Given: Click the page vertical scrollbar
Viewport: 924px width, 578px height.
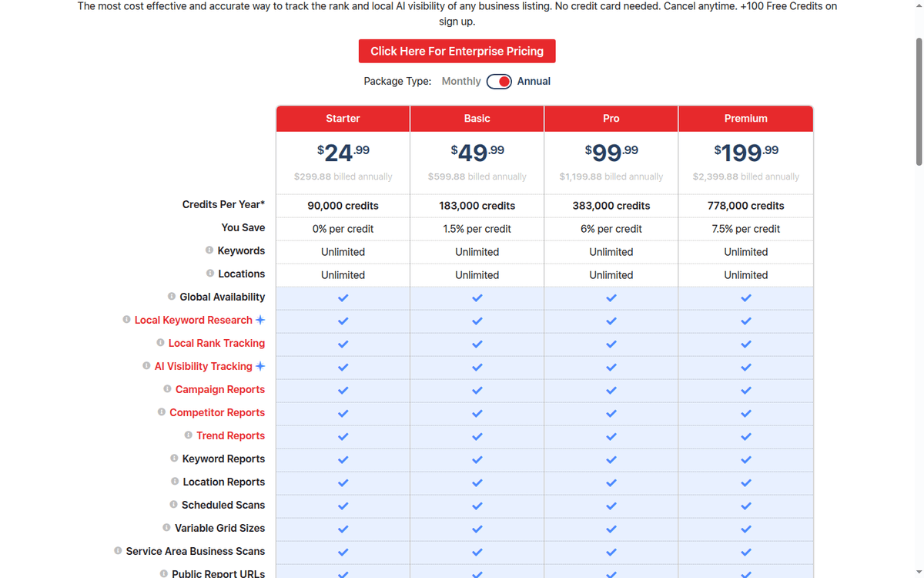Looking at the screenshot, I should (x=918, y=100).
